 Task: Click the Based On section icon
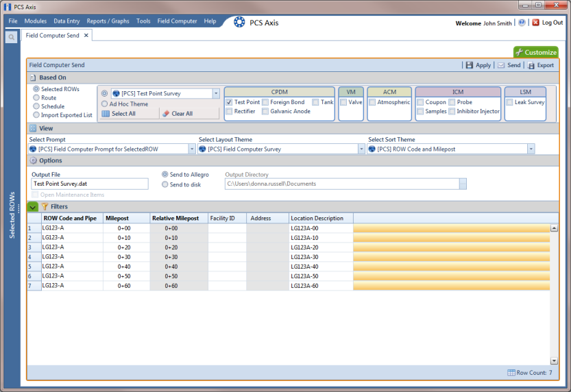(x=33, y=77)
